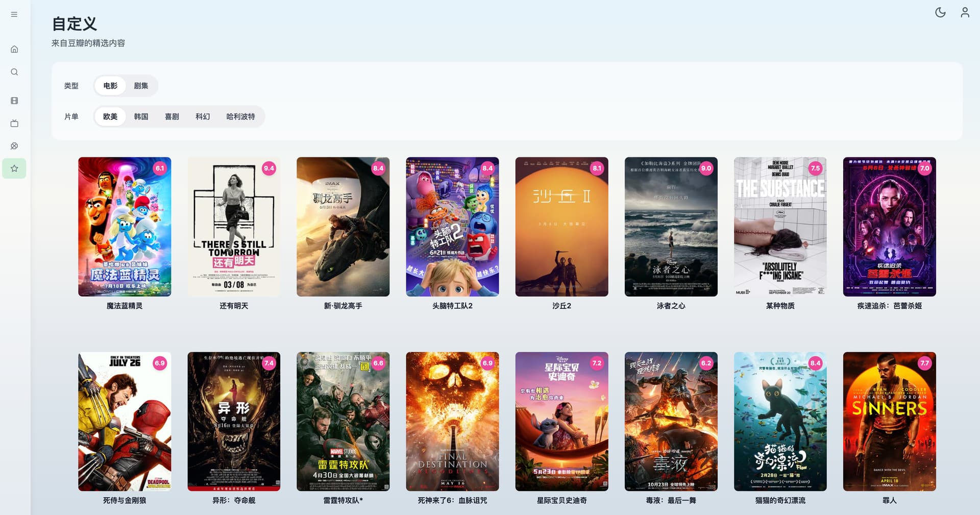Click the 9.0 rating badge on 泳者之心
This screenshot has width=980, height=515.
tap(706, 168)
